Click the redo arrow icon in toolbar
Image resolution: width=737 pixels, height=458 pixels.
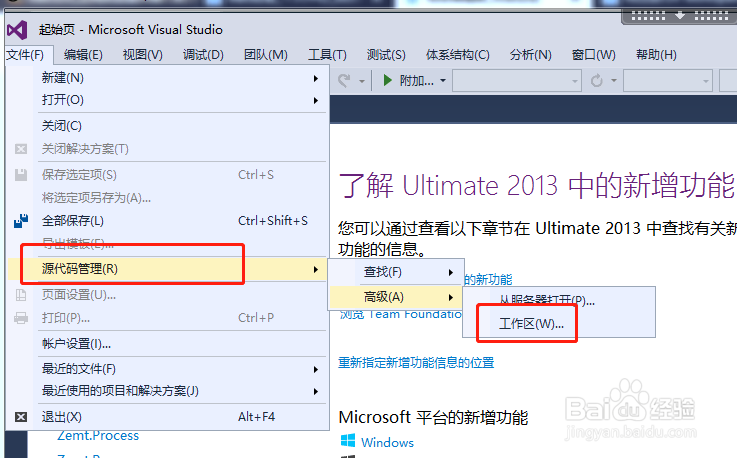tap(345, 80)
